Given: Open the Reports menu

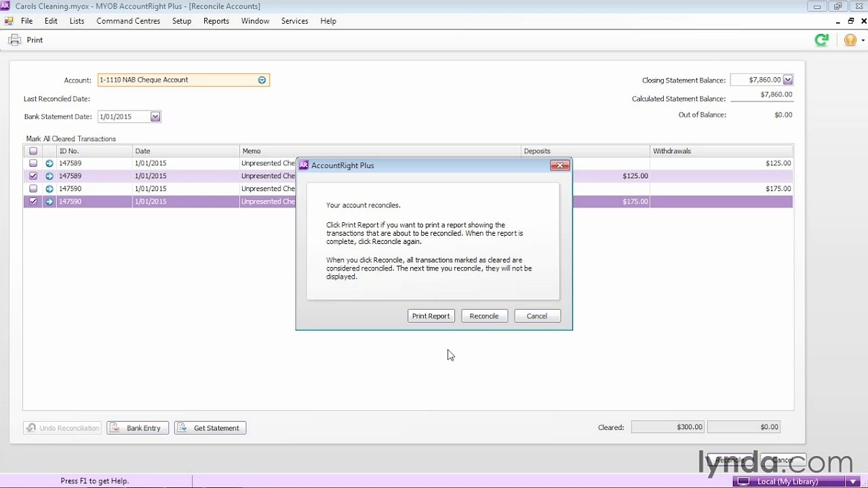Looking at the screenshot, I should click(x=216, y=21).
